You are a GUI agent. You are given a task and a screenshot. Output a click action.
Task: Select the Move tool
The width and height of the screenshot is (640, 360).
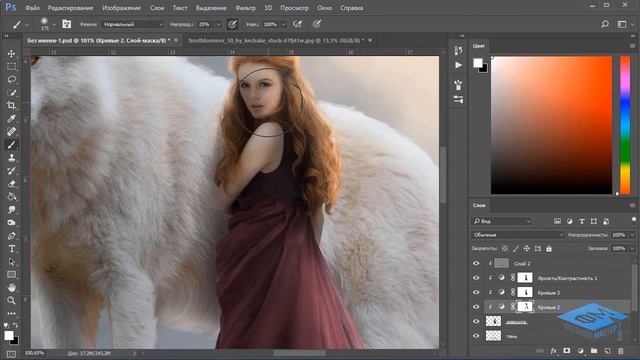click(11, 53)
